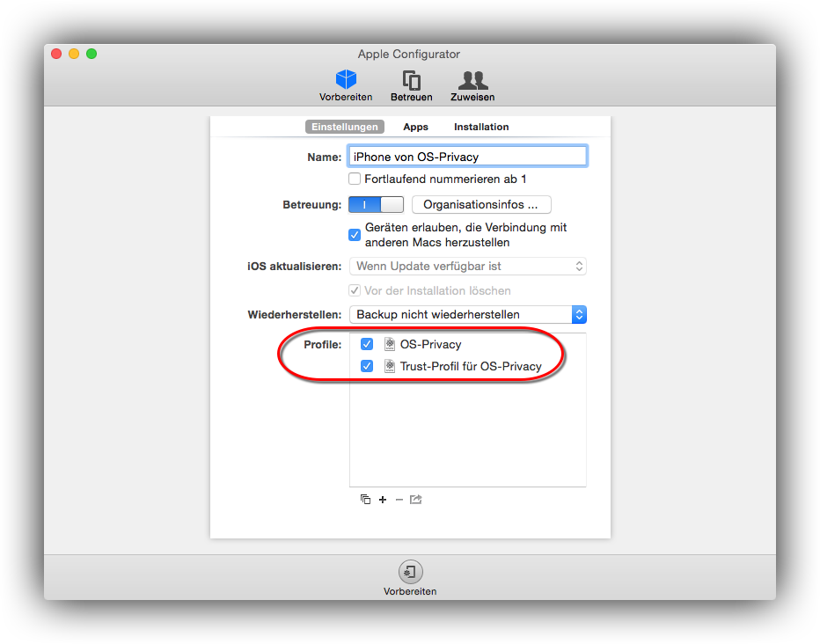This screenshot has width=820, height=644.
Task: Click the Name input field
Action: [467, 157]
